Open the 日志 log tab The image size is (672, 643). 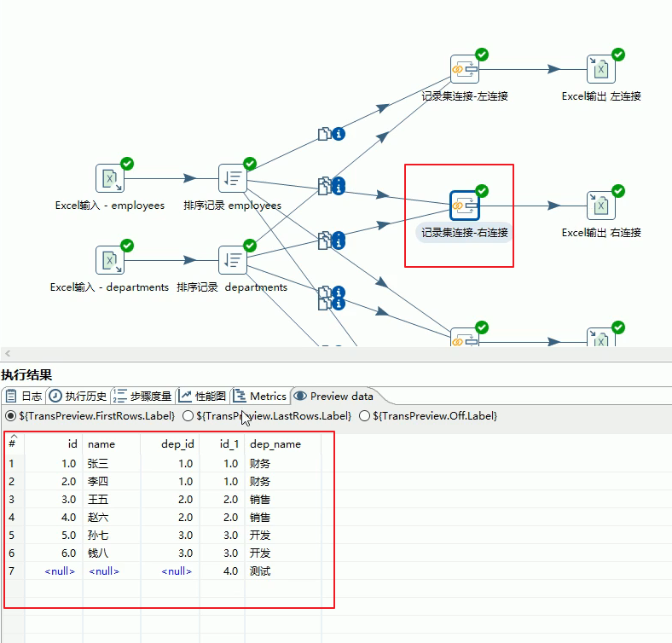tap(24, 396)
